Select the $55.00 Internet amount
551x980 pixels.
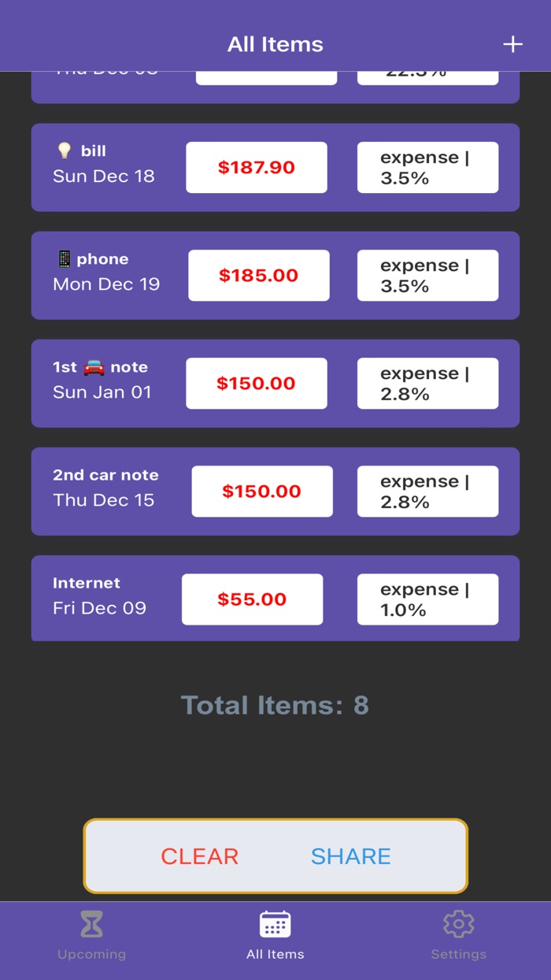[252, 600]
